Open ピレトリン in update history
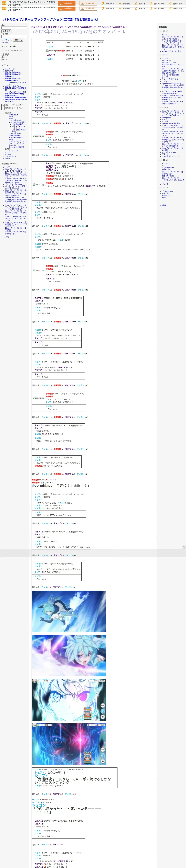186x868 pixels. [x=166, y=163]
